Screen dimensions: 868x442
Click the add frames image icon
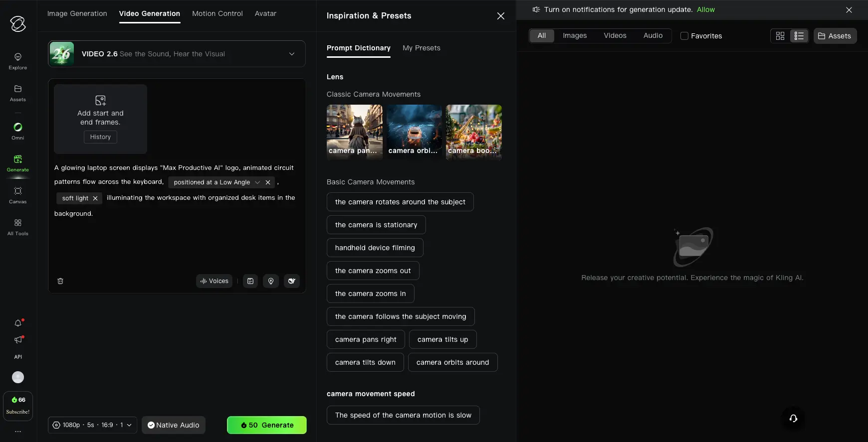coord(100,100)
